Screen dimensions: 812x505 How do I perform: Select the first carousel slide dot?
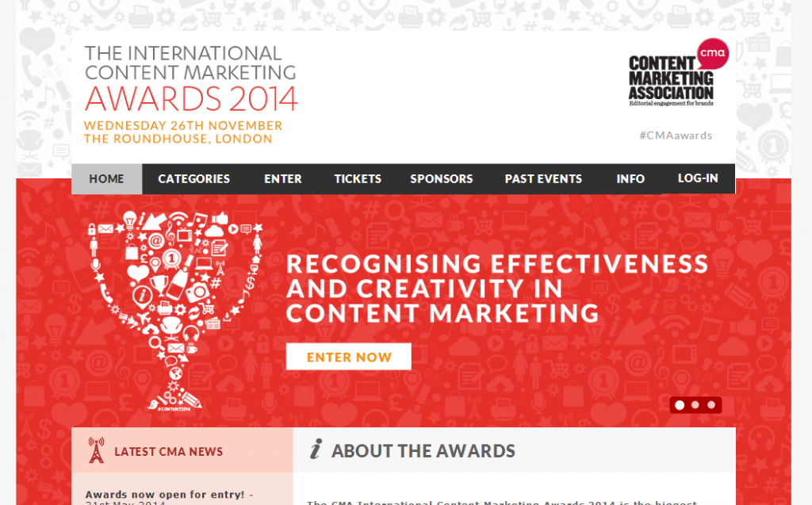[x=680, y=405]
